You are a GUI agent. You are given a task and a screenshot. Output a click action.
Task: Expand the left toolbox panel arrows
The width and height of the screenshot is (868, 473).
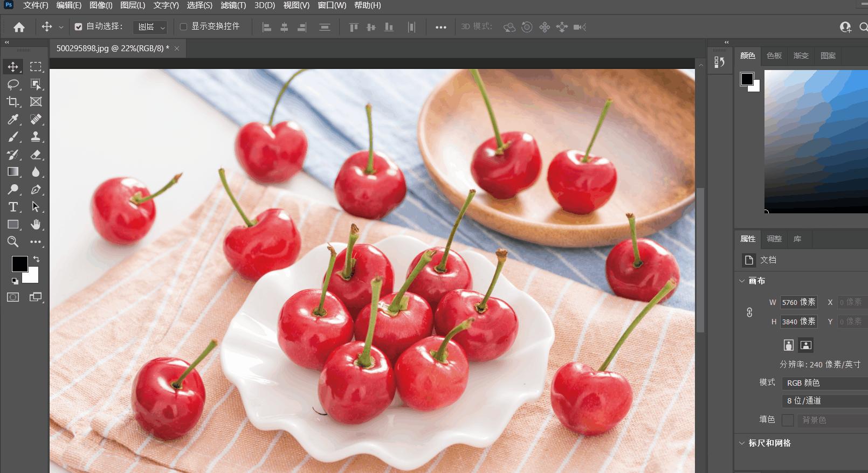point(7,42)
